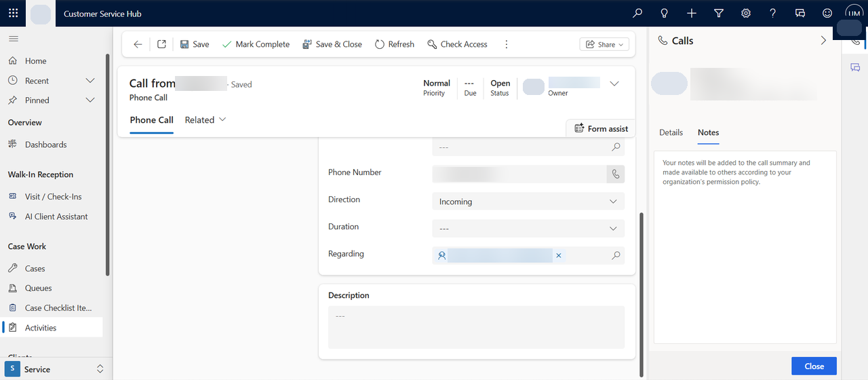Open the chat icon on right side rail

tap(855, 67)
